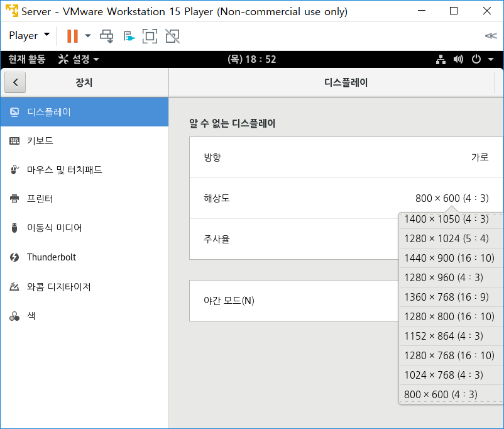Select 디스플레이 in the sidebar

point(85,112)
